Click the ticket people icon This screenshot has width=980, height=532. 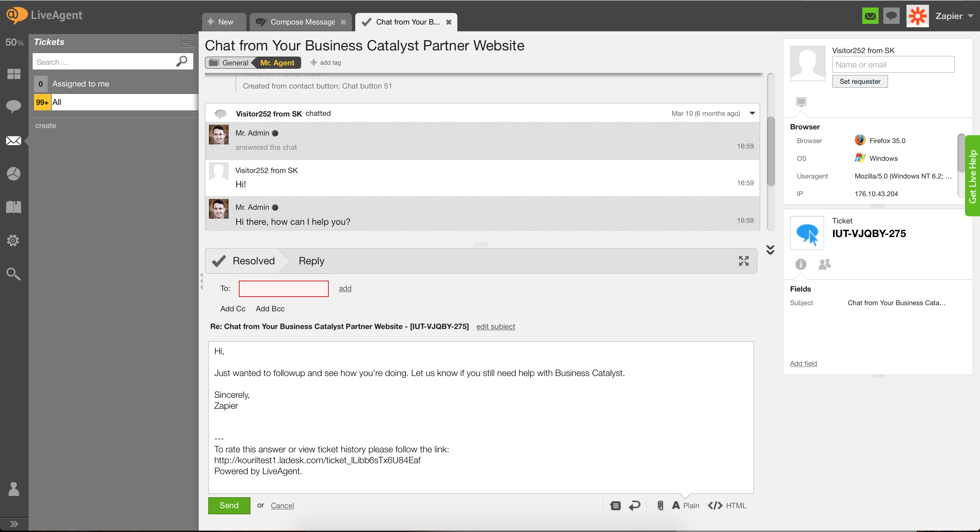[x=824, y=264]
